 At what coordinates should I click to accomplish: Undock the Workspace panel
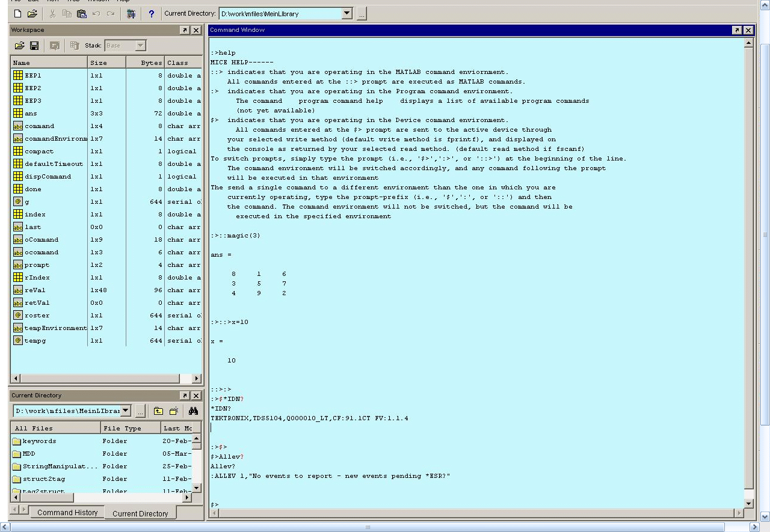pyautogui.click(x=185, y=30)
